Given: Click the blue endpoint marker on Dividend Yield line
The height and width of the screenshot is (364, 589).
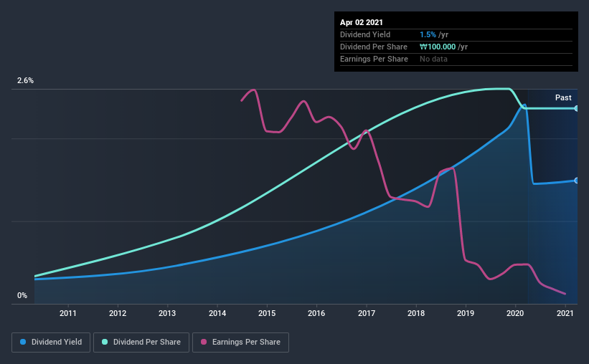Looking at the screenshot, I should [x=576, y=181].
